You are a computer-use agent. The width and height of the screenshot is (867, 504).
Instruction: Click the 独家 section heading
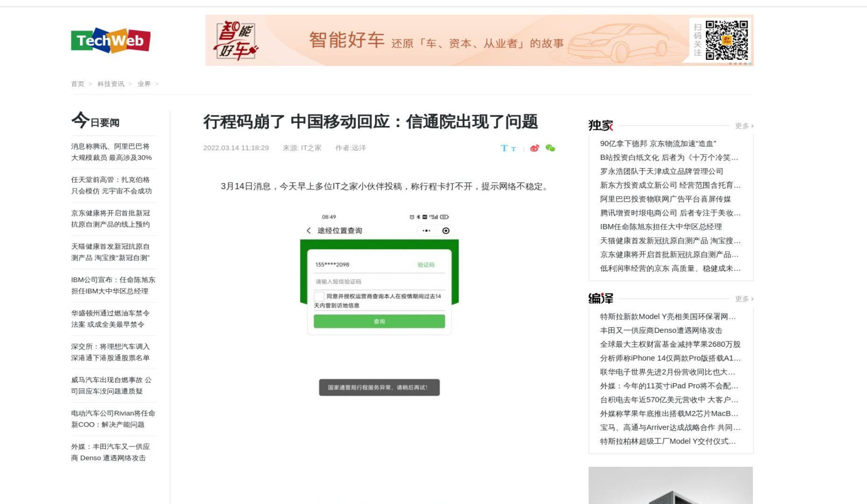[601, 125]
